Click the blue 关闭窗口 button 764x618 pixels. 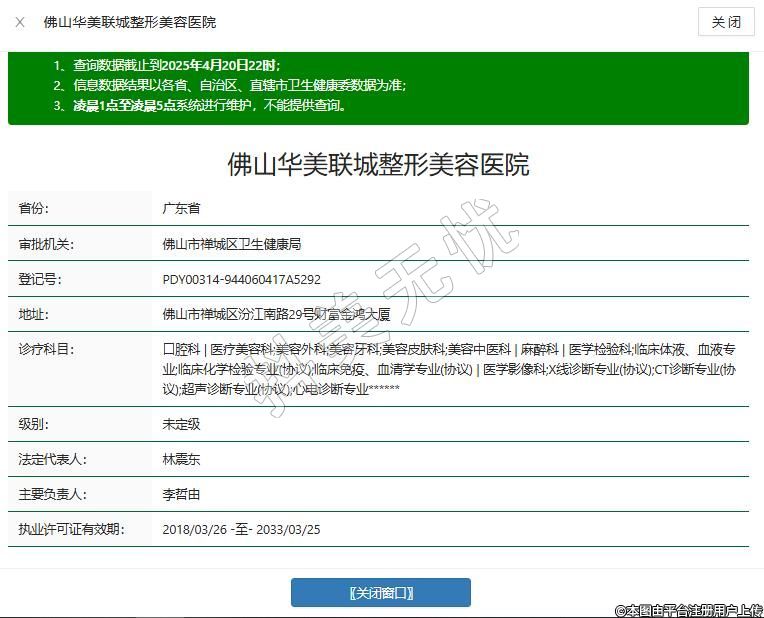point(380,592)
